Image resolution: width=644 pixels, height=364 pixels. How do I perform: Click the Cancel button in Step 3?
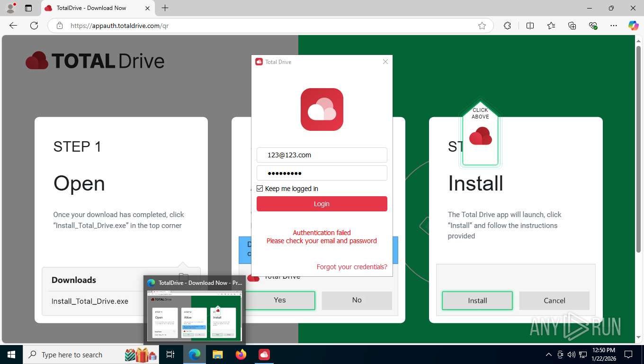click(x=555, y=300)
